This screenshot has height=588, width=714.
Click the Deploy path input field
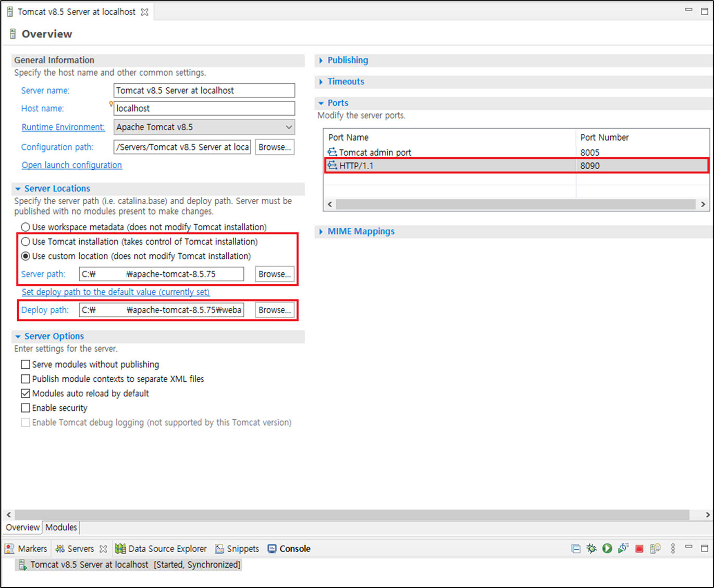coord(161,310)
